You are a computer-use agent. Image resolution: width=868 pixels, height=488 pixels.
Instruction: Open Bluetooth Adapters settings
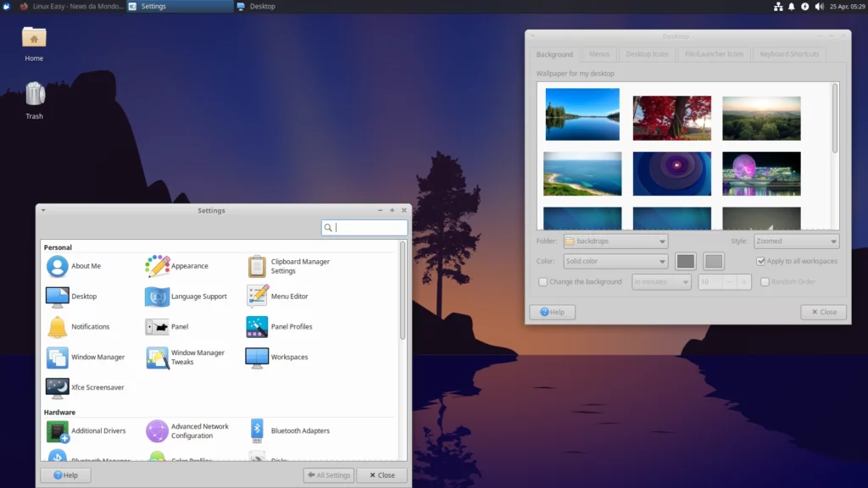pos(256,430)
